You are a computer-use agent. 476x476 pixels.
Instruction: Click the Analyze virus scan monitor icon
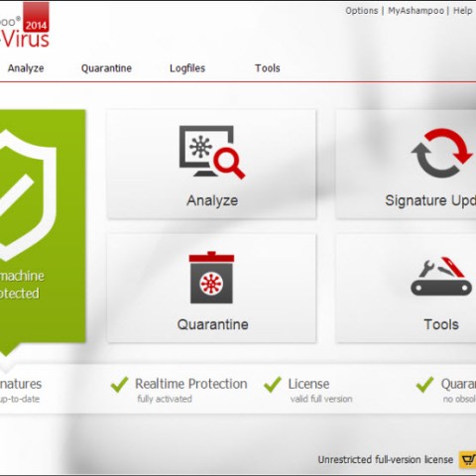coord(212,153)
